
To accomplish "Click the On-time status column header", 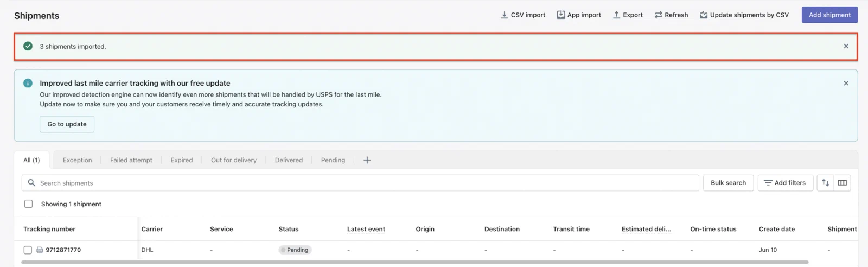I will point(713,229).
